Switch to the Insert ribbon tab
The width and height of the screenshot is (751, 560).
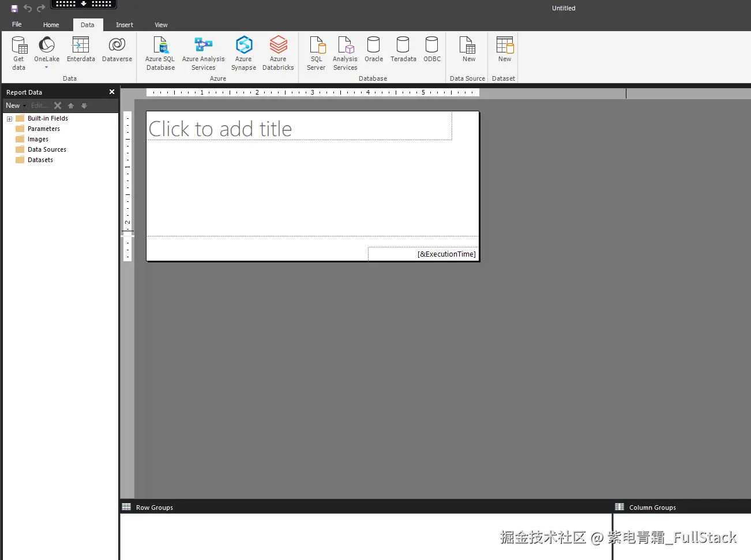125,25
